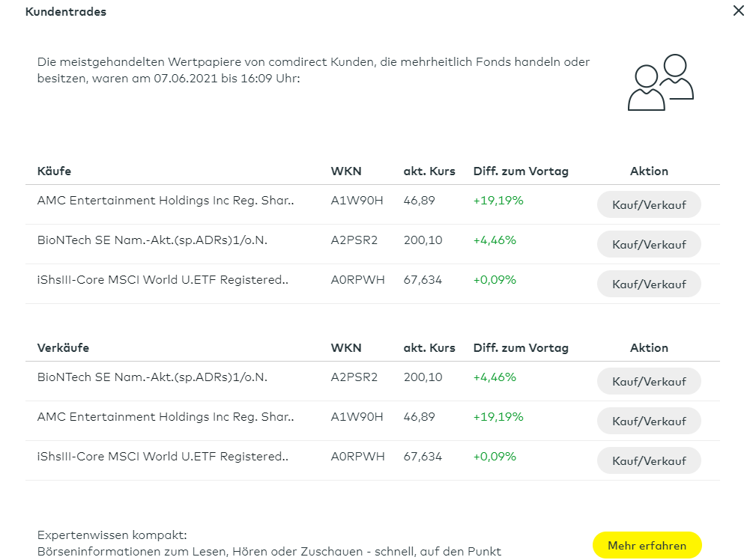The image size is (747, 560).
Task: Click Kauf/Verkauf for iShsIII-Core MSCI World under Käufe
Action: pos(649,283)
